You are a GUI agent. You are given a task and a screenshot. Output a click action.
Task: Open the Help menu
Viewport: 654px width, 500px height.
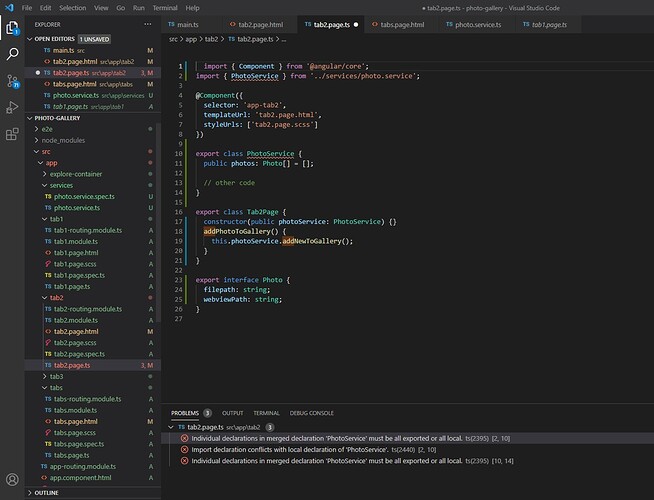click(x=192, y=8)
